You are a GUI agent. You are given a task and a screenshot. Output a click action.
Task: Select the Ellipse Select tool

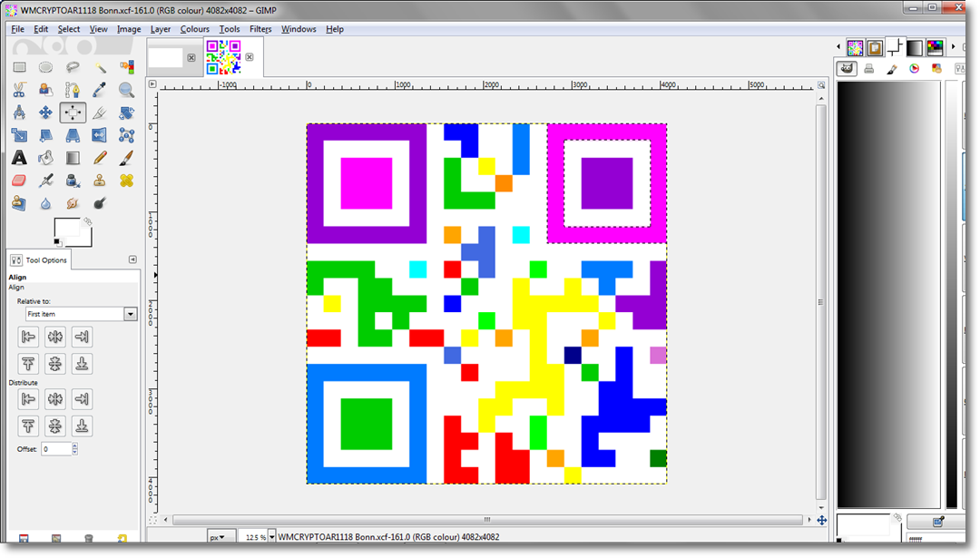45,67
